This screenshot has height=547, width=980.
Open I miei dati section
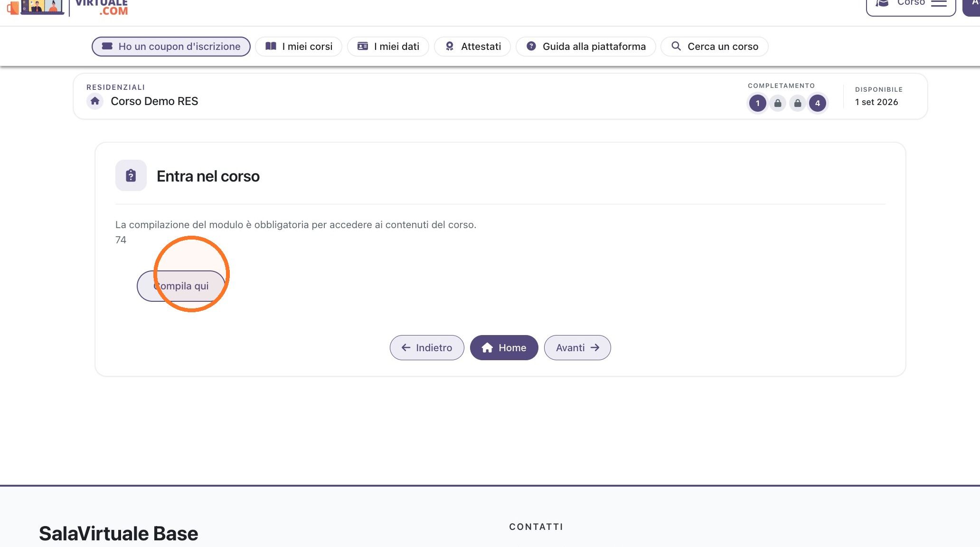click(388, 47)
